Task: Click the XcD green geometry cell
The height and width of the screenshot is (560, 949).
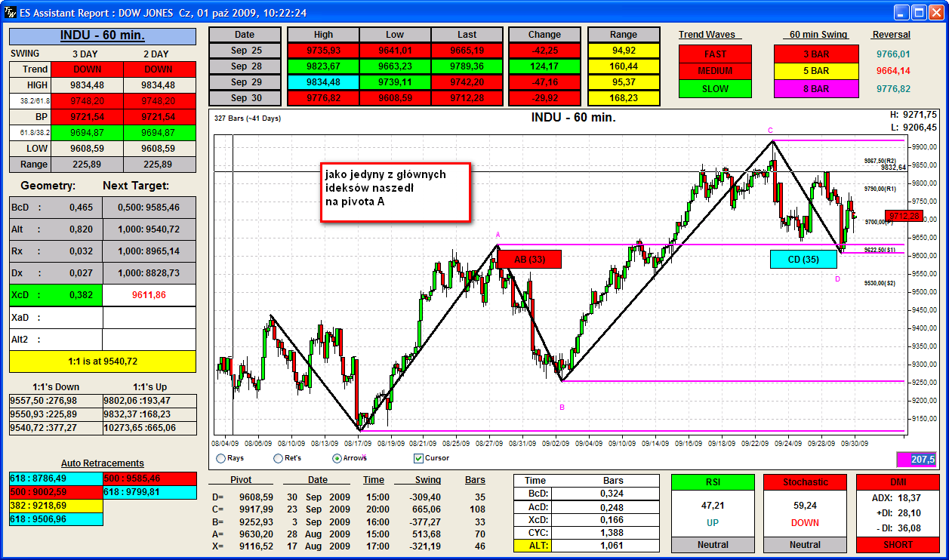Action: click(x=56, y=295)
